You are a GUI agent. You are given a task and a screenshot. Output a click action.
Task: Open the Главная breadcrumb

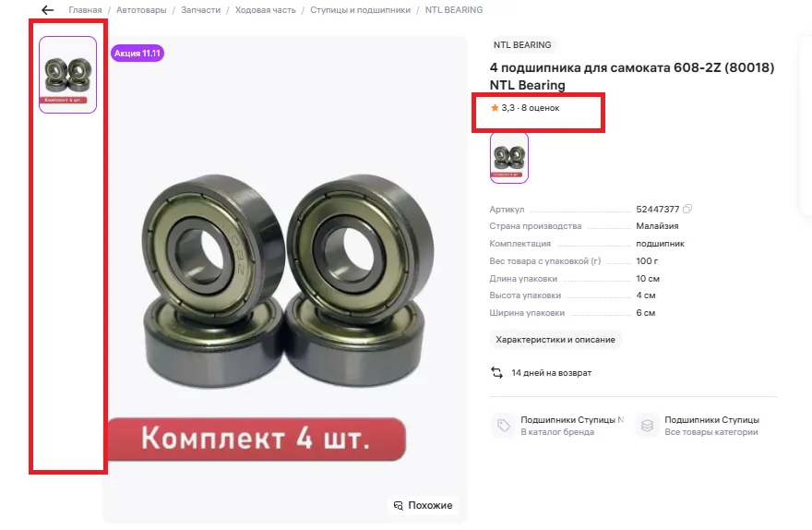point(86,10)
